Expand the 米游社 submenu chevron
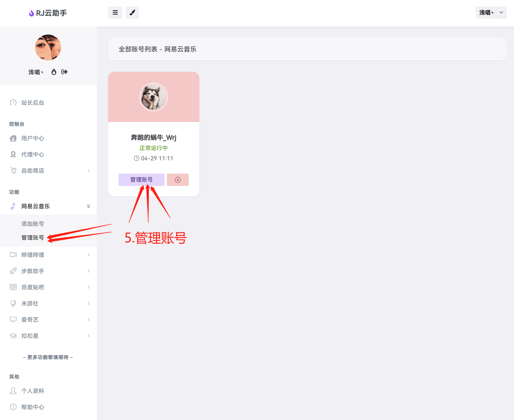514x420 pixels. 89,303
